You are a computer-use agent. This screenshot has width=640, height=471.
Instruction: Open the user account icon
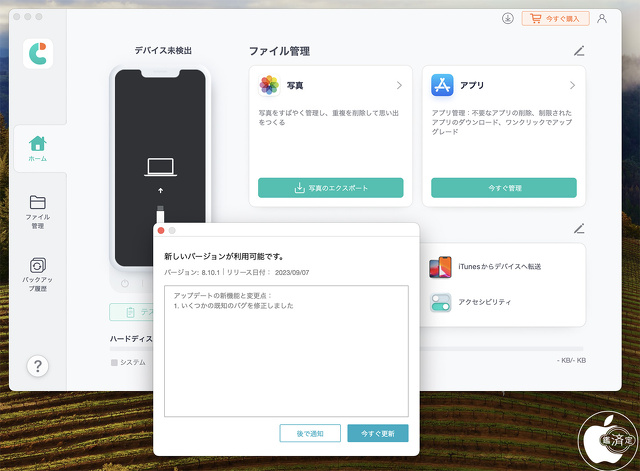(602, 18)
